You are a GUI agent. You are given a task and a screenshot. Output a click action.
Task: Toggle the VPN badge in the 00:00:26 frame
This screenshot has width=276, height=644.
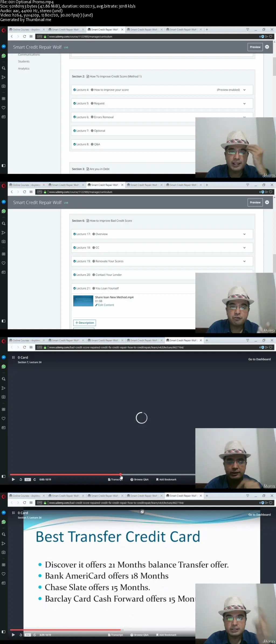(x=40, y=36)
